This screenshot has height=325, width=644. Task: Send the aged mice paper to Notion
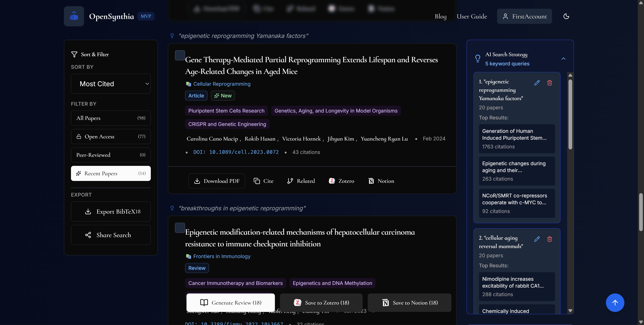coord(381,181)
